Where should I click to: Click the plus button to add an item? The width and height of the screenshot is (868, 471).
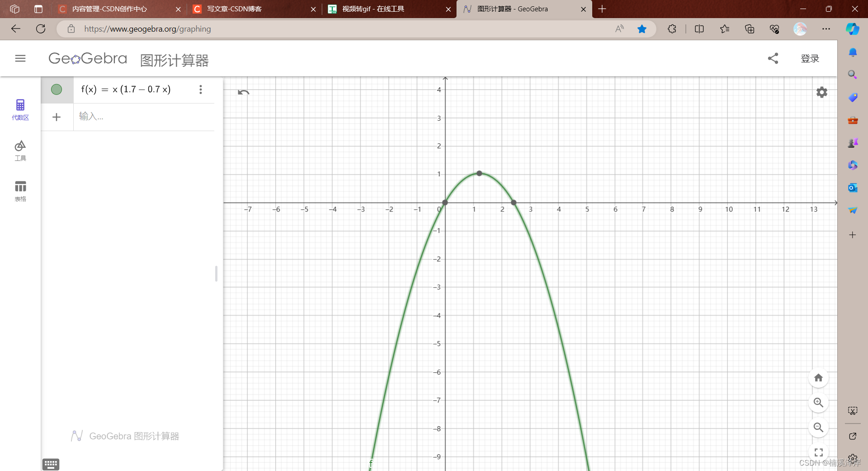tap(57, 117)
